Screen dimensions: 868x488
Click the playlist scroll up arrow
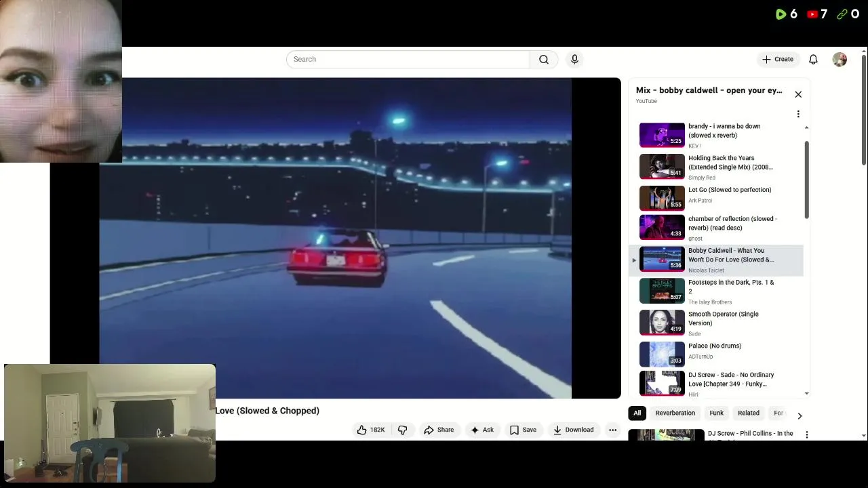pyautogui.click(x=806, y=127)
